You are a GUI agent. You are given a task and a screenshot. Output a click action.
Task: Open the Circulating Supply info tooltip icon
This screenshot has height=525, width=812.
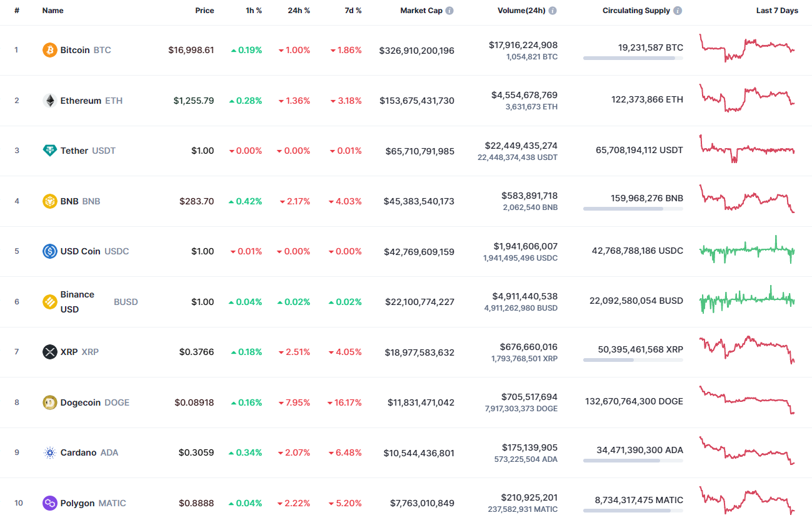click(x=677, y=10)
